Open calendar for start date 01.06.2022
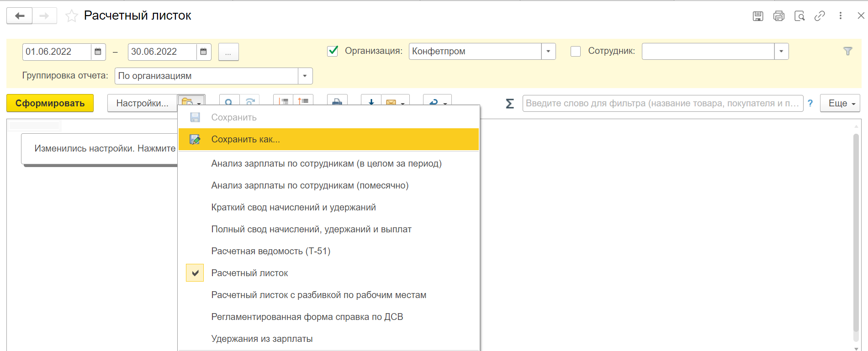 (98, 52)
